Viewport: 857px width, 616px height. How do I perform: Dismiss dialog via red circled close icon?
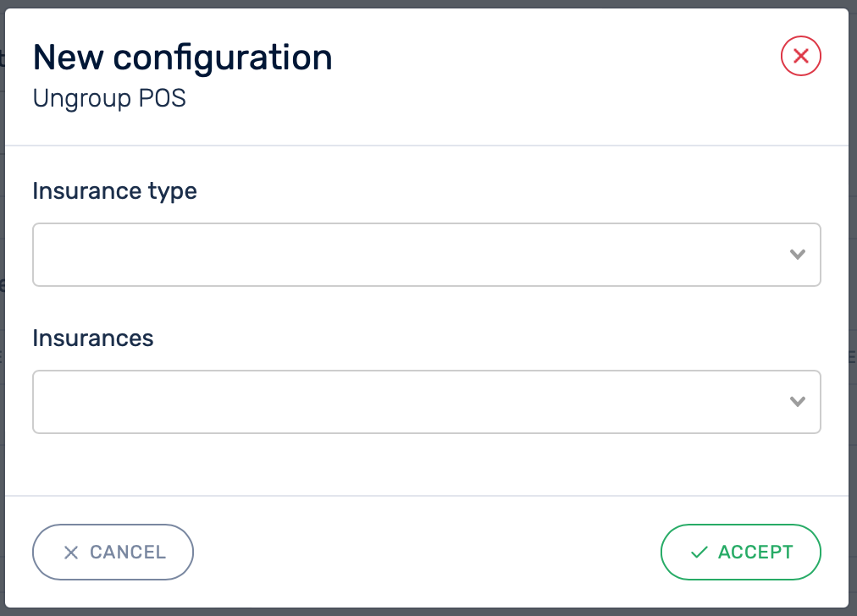[800, 57]
